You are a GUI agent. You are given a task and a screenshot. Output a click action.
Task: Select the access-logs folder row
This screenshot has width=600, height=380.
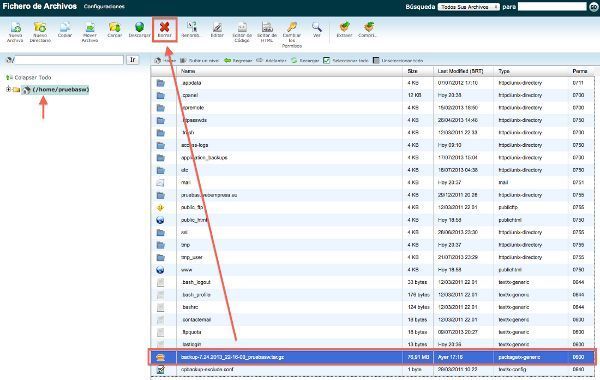373,145
